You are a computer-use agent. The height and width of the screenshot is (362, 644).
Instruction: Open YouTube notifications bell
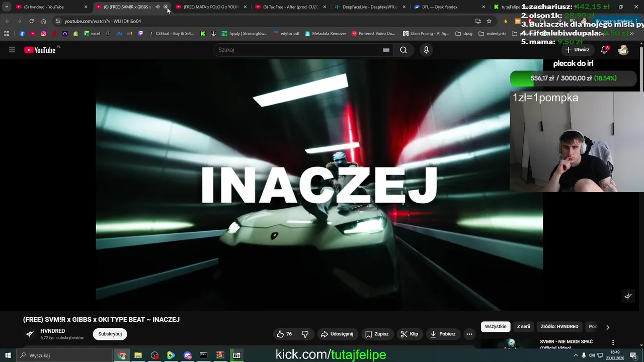tap(605, 50)
